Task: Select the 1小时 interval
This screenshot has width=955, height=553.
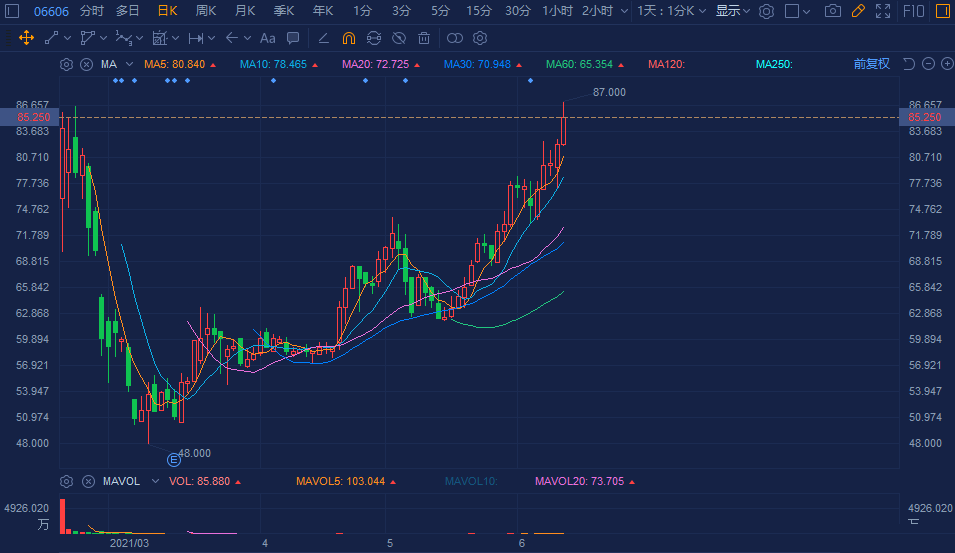Action: [x=557, y=11]
